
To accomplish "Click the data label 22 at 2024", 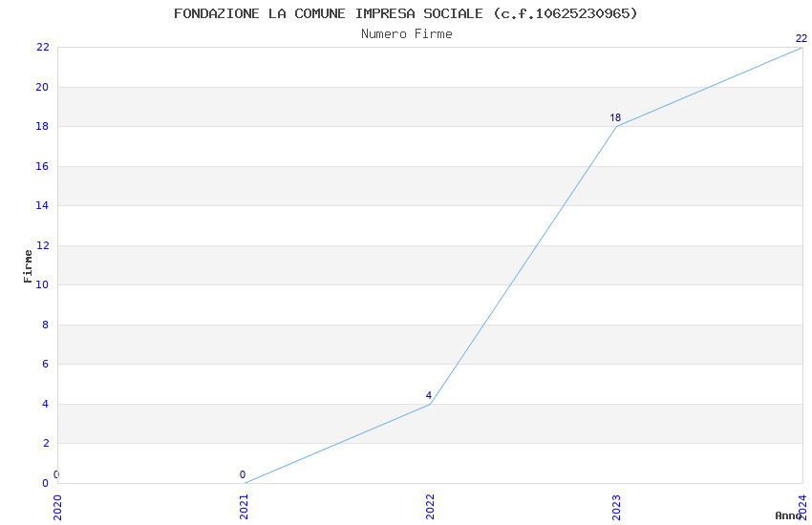I will (801, 38).
